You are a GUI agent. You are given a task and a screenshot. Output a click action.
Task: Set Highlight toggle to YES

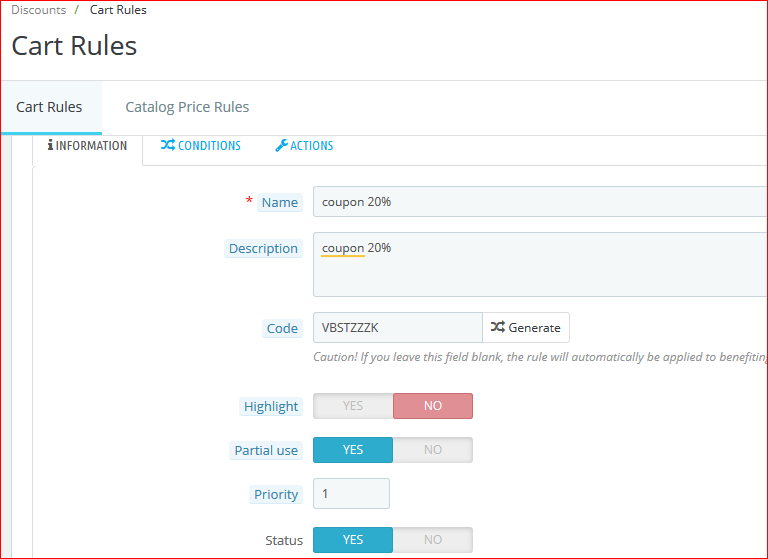pos(353,406)
